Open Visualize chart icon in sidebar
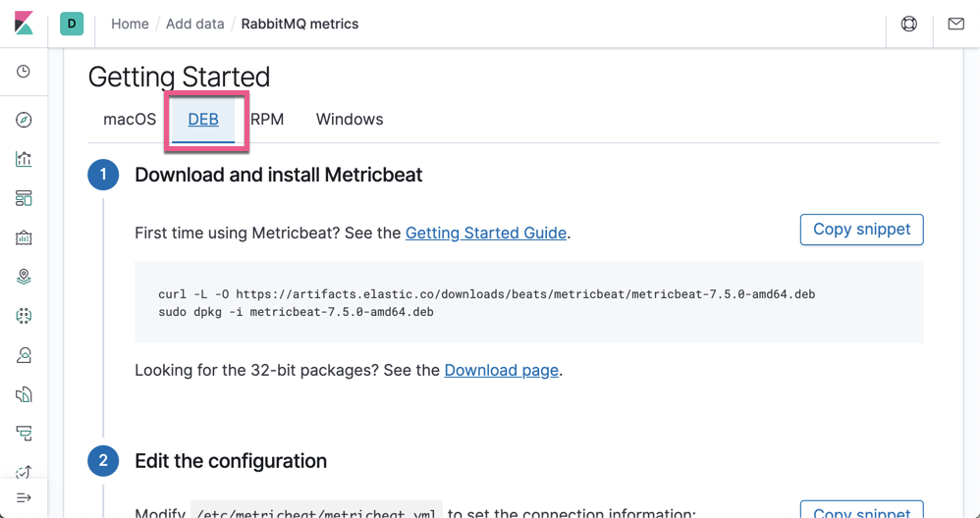980x518 pixels. (24, 159)
